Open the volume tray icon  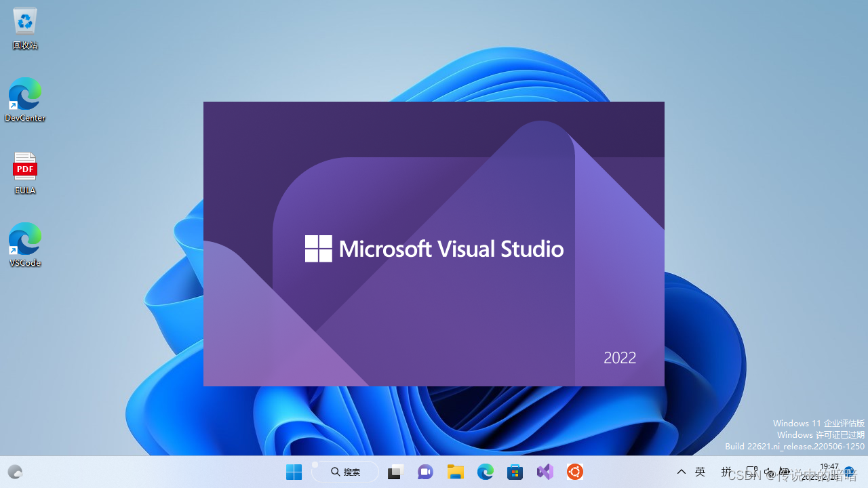[769, 472]
